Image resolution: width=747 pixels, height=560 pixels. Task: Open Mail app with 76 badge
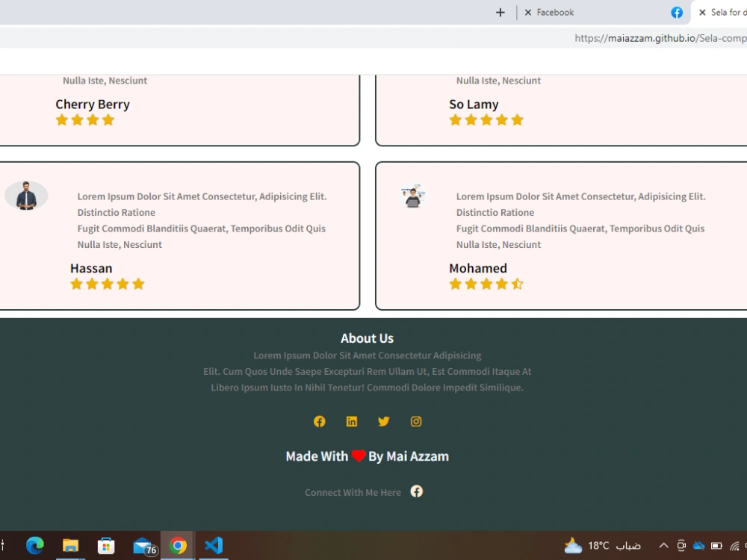[144, 547]
